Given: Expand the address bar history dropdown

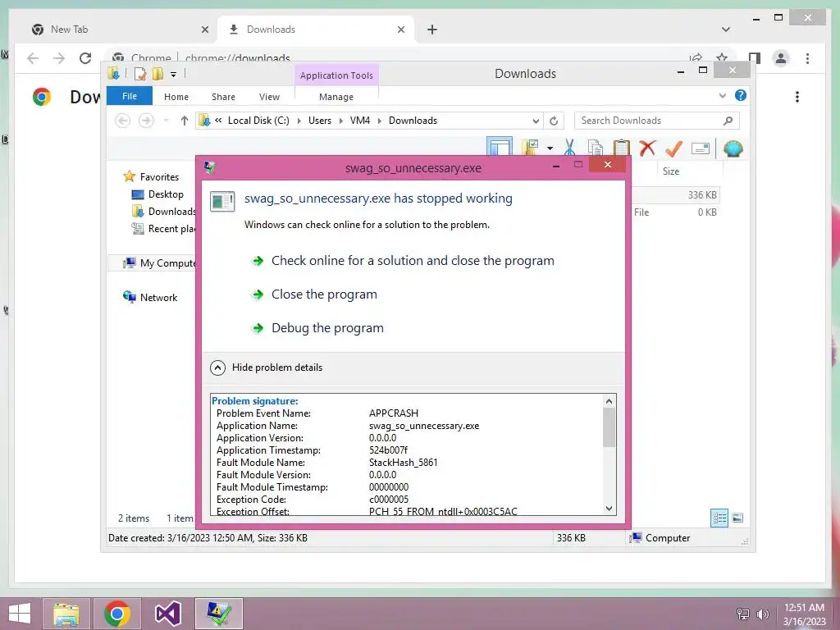Looking at the screenshot, I should [536, 121].
